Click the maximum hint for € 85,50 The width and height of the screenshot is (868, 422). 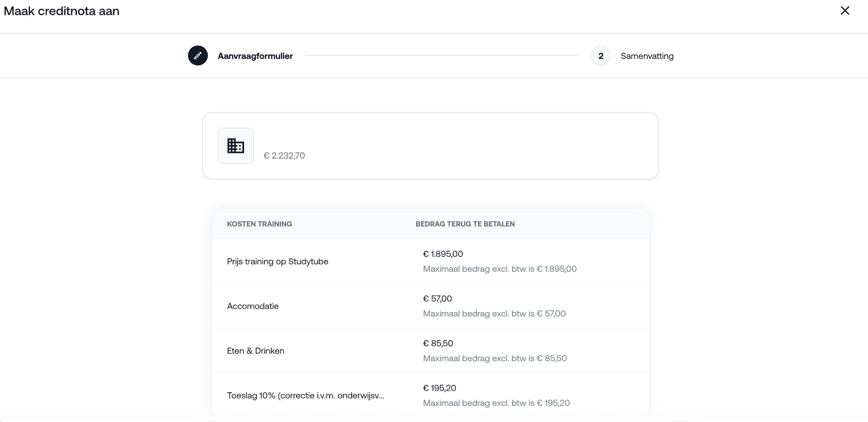495,358
